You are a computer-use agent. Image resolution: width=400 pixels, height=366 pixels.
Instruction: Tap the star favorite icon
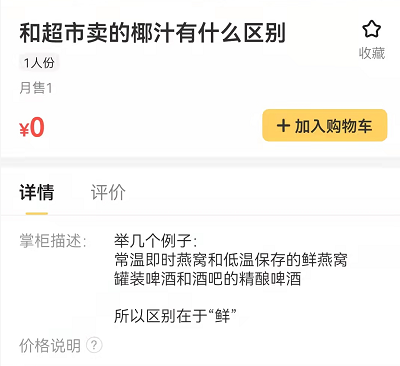click(x=372, y=29)
